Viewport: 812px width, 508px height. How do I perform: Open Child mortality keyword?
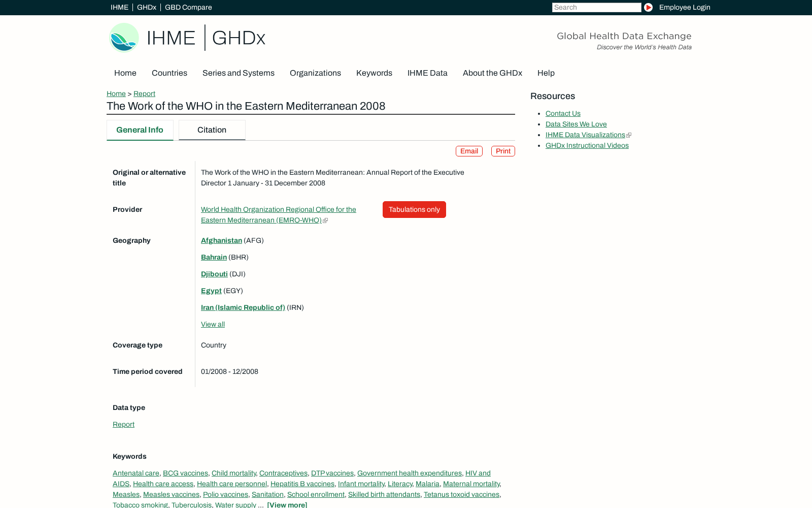pos(234,473)
